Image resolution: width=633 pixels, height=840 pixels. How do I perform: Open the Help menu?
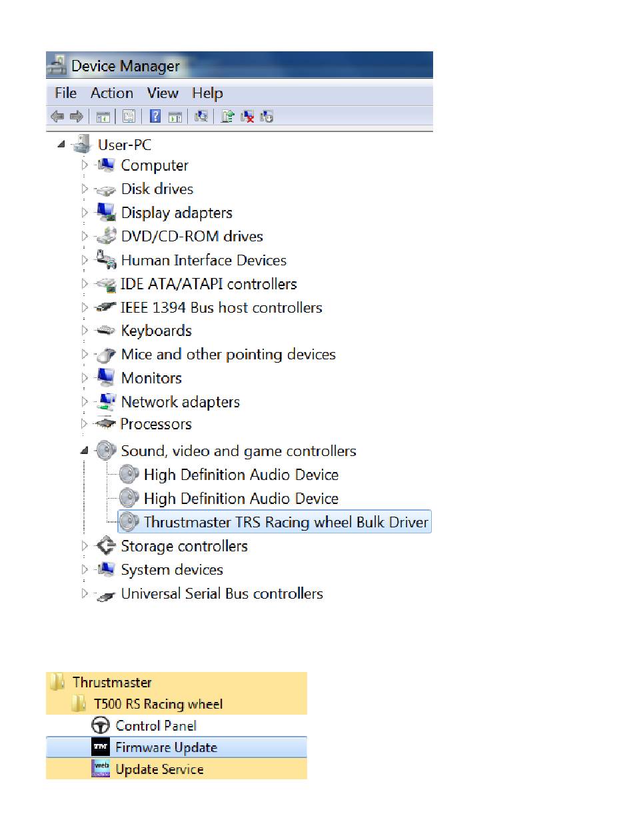point(207,93)
